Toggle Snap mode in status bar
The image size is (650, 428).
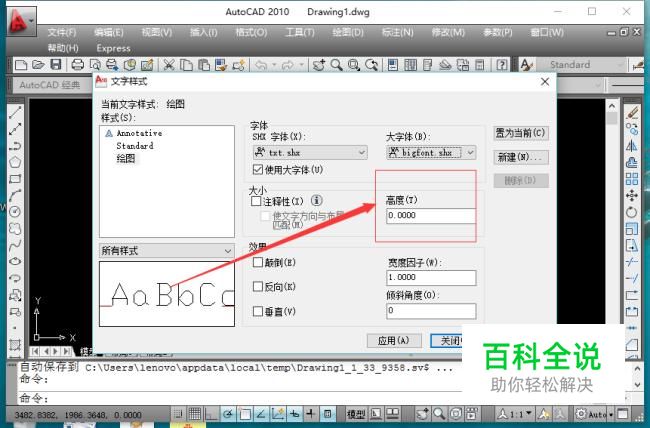[178, 413]
